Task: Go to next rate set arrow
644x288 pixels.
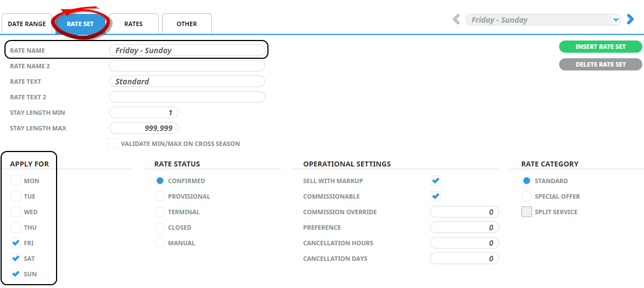Action: click(x=630, y=19)
